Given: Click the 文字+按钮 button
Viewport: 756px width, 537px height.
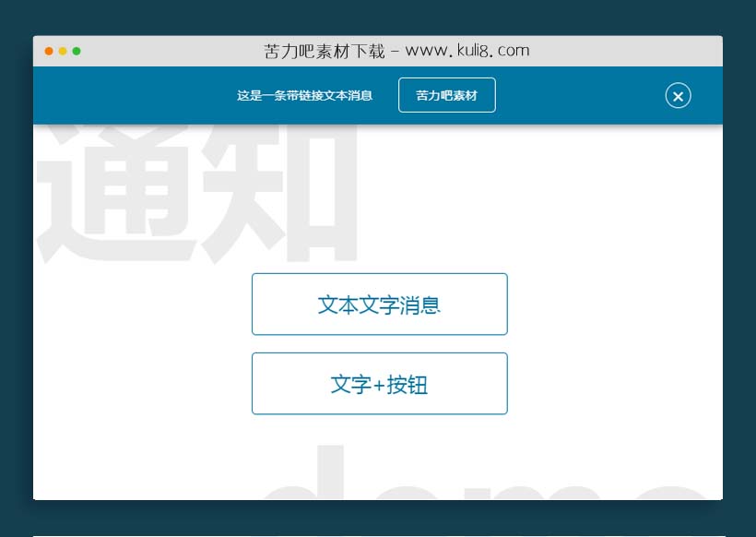Looking at the screenshot, I should click(380, 383).
